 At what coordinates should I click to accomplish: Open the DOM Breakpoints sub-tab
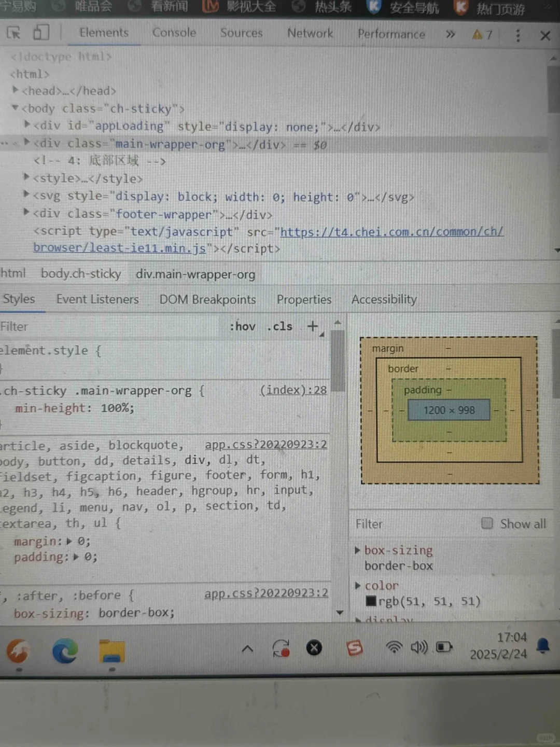pyautogui.click(x=207, y=299)
